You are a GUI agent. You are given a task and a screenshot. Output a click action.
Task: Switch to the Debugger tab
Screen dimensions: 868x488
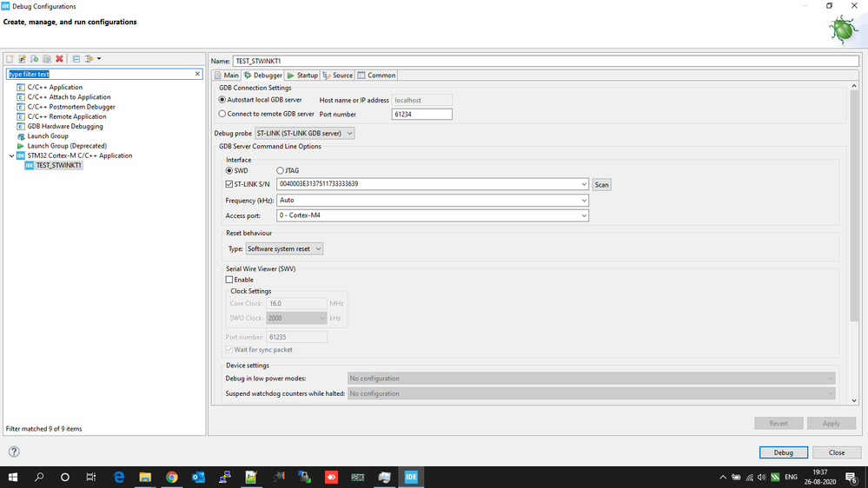tap(263, 76)
